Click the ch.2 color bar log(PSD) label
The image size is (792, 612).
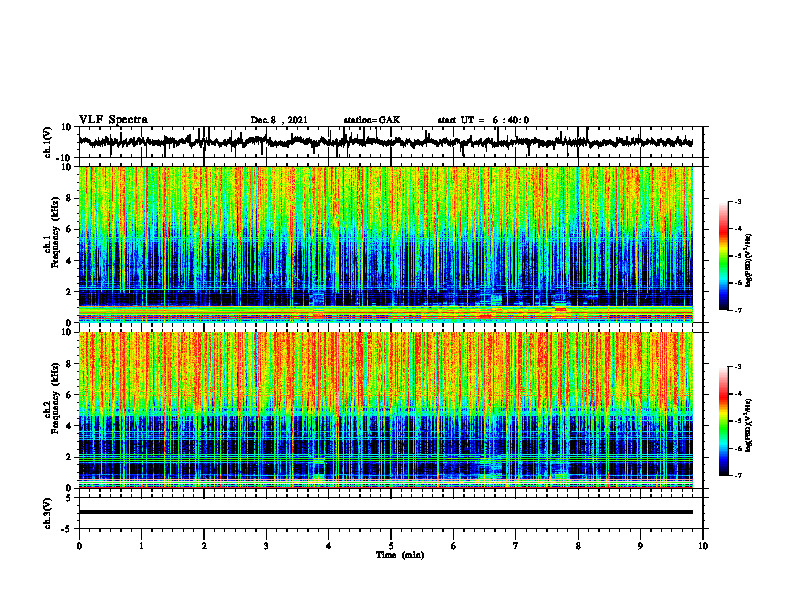749,425
